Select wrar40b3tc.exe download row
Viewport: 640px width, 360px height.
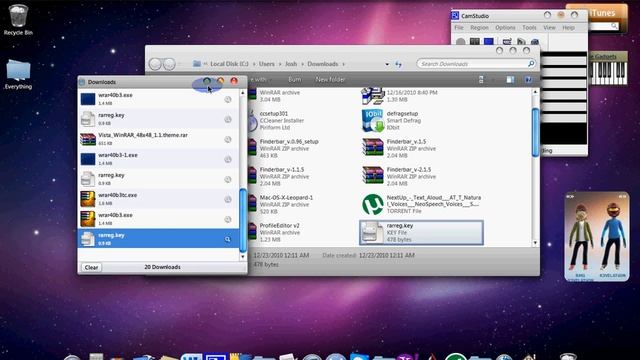(158, 199)
